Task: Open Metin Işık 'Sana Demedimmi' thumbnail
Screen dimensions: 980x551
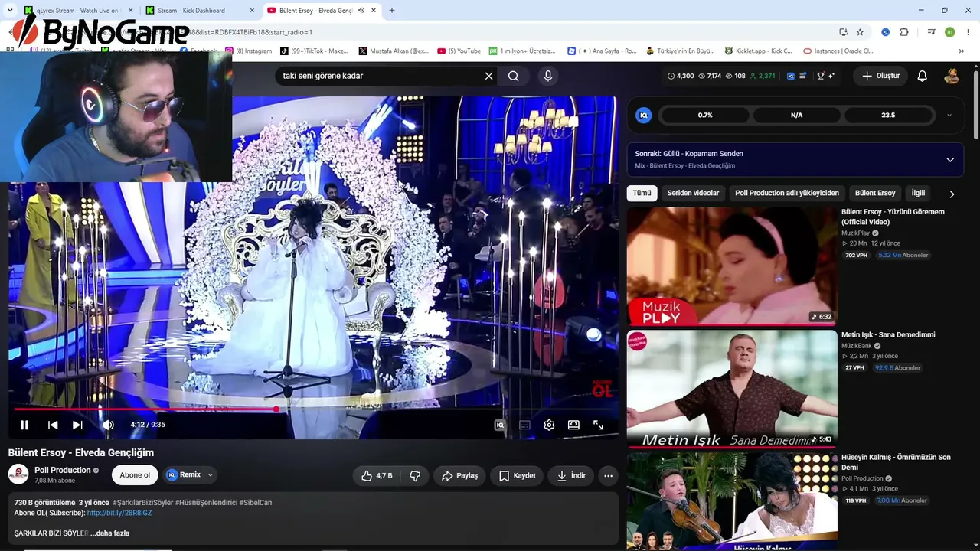Action: click(732, 389)
